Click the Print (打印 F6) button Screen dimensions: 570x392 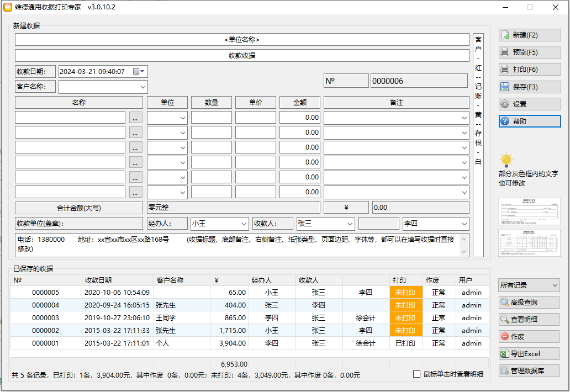(529, 70)
